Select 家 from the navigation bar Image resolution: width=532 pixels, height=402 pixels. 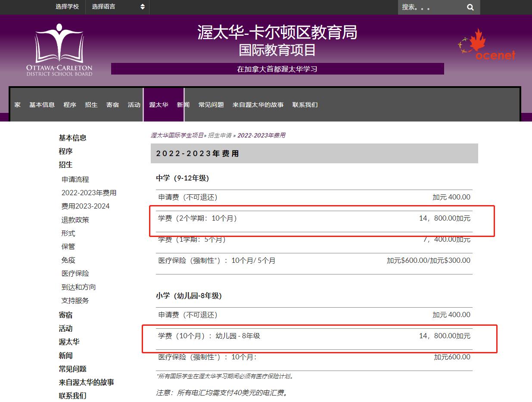click(x=17, y=105)
